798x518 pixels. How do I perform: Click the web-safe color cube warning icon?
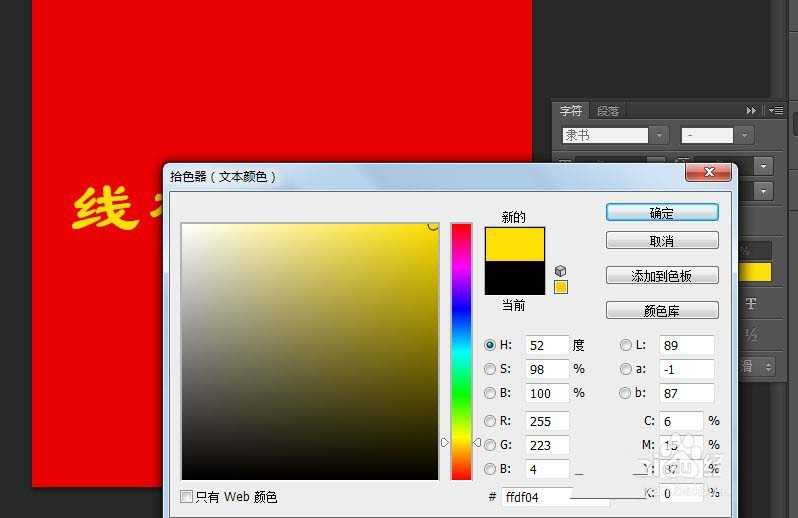tap(561, 270)
